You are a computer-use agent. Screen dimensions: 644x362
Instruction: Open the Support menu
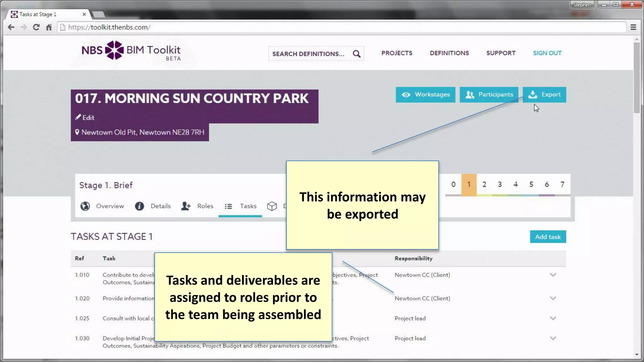501,53
